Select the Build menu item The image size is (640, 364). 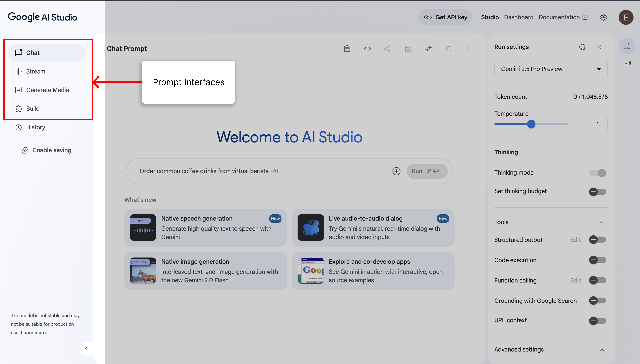click(47, 108)
